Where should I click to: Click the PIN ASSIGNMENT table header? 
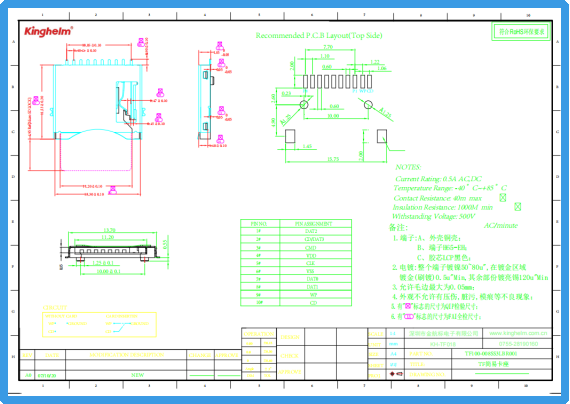(315, 223)
